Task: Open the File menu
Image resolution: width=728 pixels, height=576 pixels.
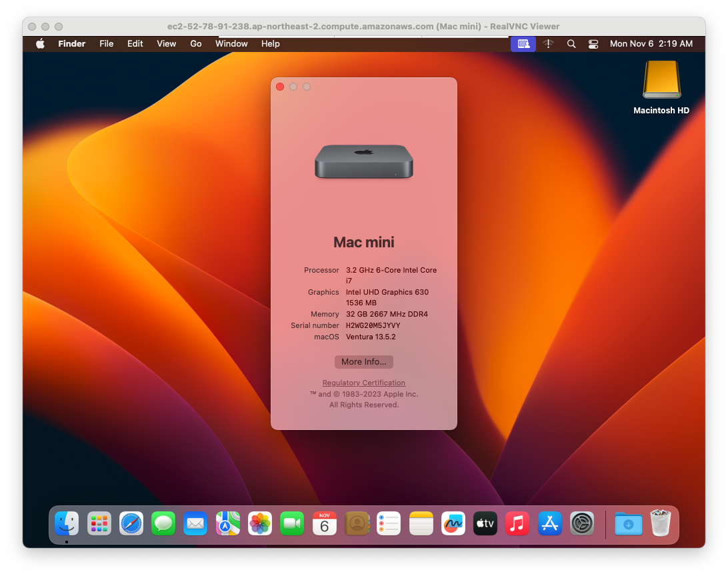Action: [106, 43]
